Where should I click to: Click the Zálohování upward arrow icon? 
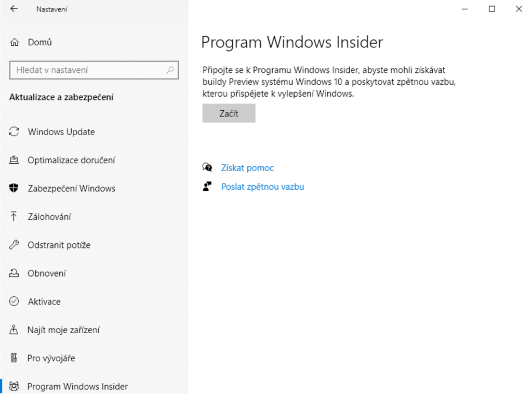pyautogui.click(x=15, y=217)
